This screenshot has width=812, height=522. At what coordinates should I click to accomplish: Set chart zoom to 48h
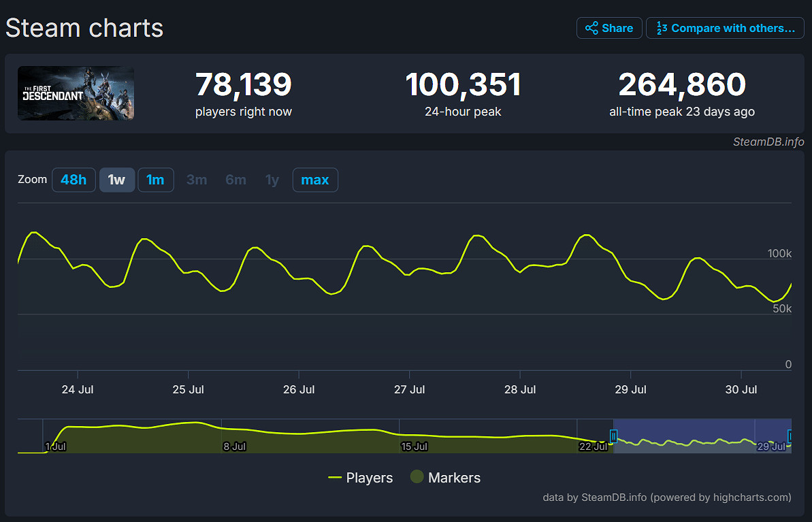pyautogui.click(x=74, y=180)
